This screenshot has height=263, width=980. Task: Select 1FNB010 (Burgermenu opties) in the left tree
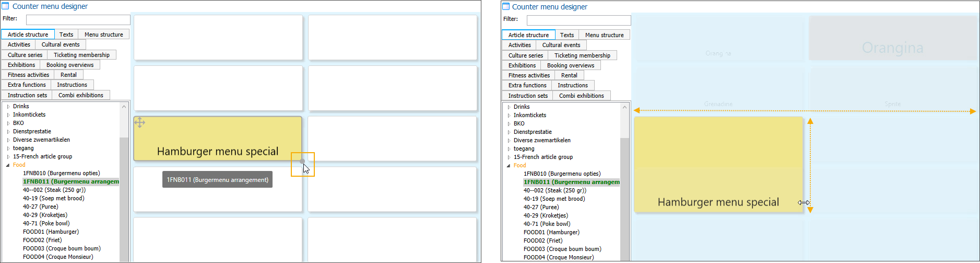coord(61,173)
